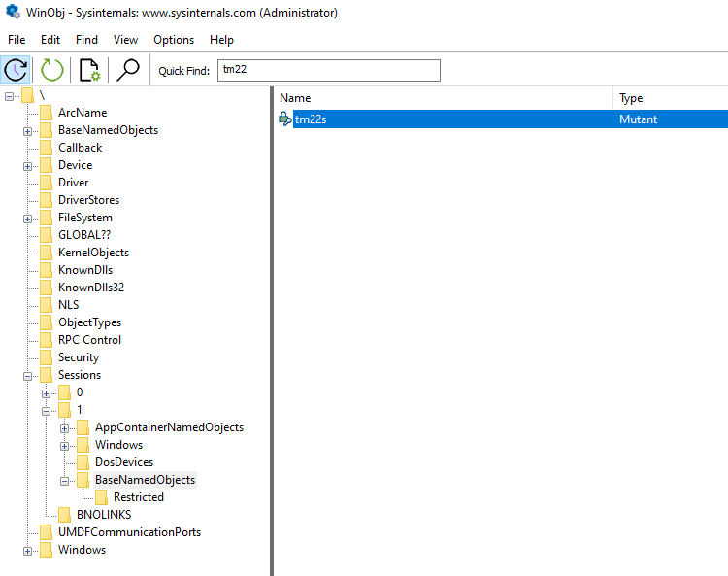Click into the Quick Find text box

(x=328, y=70)
